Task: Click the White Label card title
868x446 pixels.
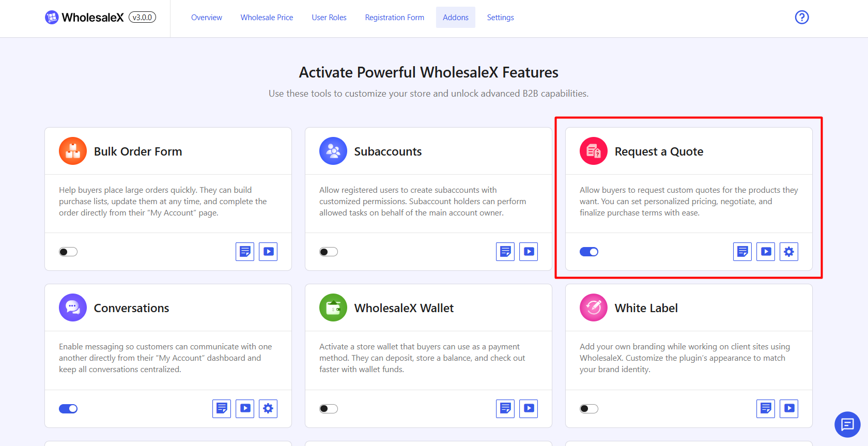Action: pos(646,308)
